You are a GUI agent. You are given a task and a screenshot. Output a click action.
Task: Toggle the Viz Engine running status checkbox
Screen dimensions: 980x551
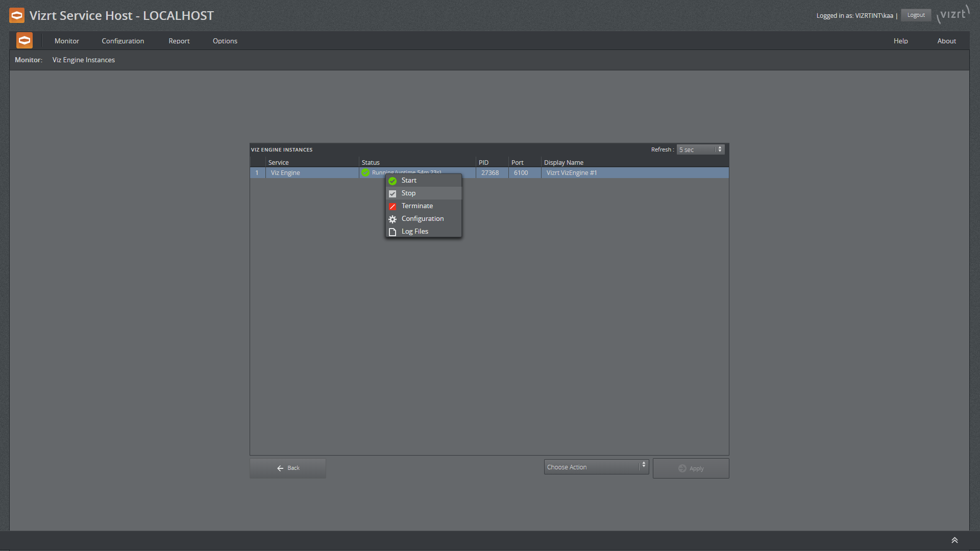[x=393, y=193]
